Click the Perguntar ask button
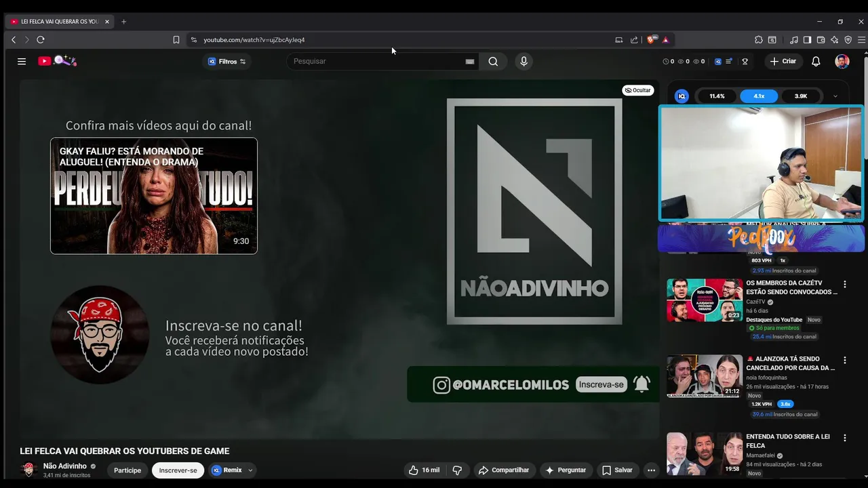The width and height of the screenshot is (868, 488). (x=566, y=470)
